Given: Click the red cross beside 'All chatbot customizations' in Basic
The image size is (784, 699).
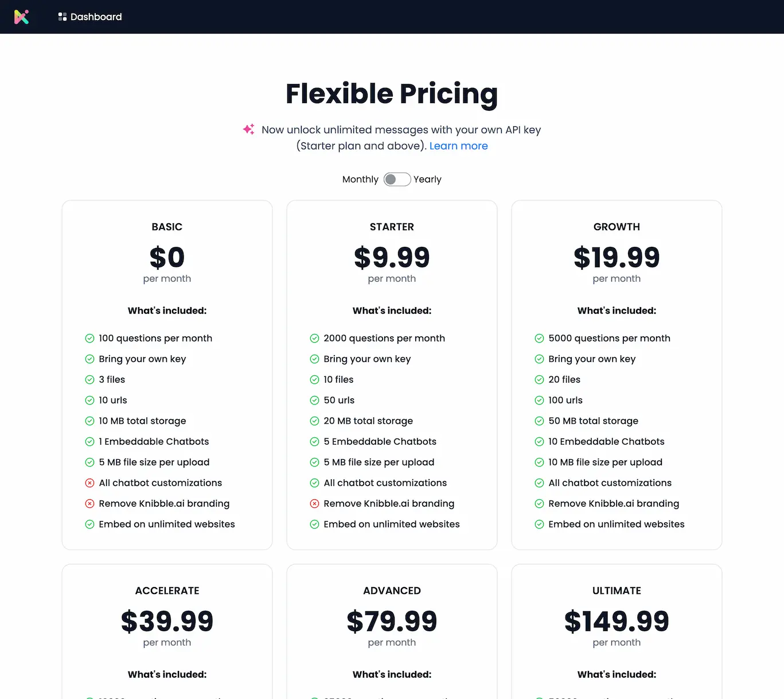Looking at the screenshot, I should point(89,483).
